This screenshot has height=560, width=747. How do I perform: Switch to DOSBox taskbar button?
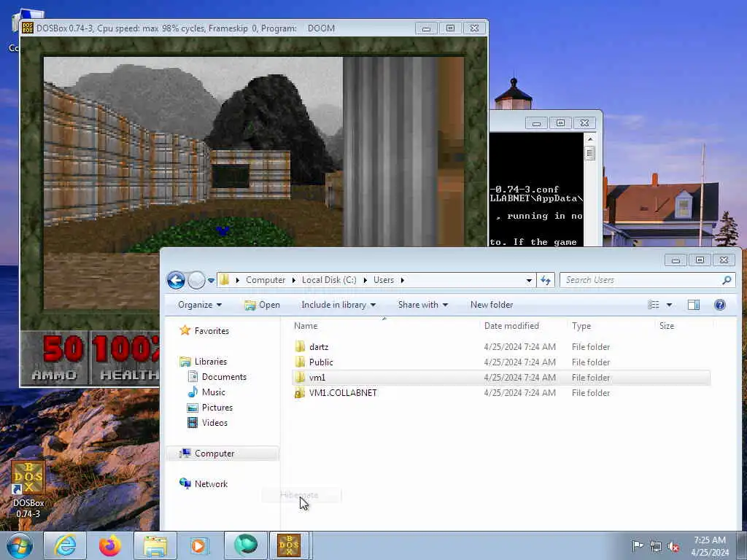coord(289,545)
